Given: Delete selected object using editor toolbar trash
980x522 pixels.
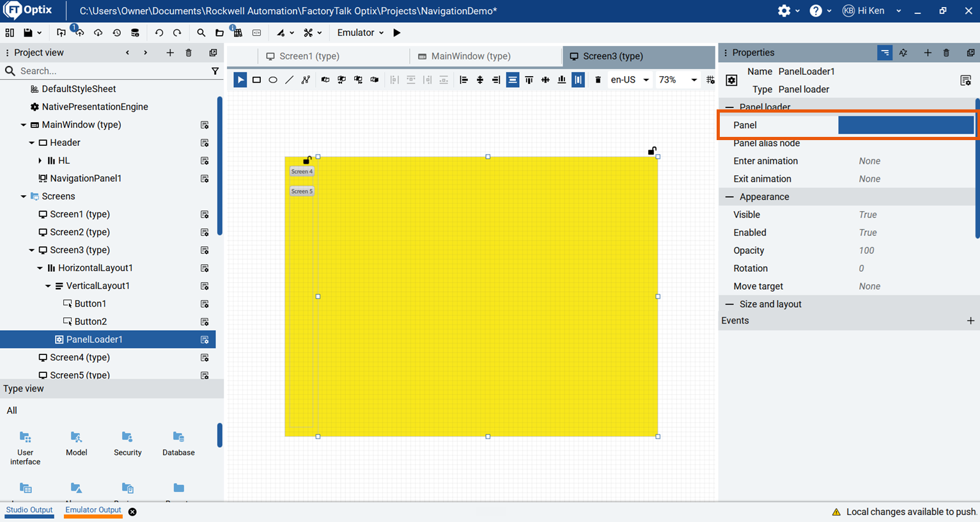Looking at the screenshot, I should click(x=598, y=80).
